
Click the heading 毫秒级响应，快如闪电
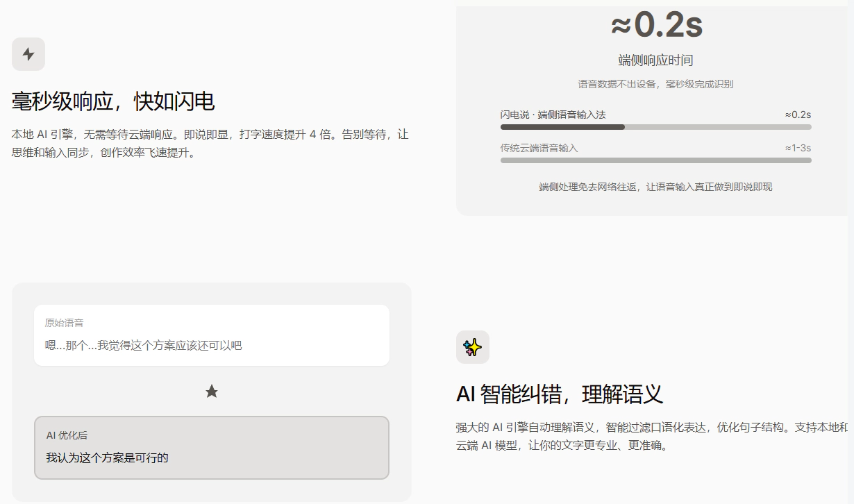click(113, 101)
